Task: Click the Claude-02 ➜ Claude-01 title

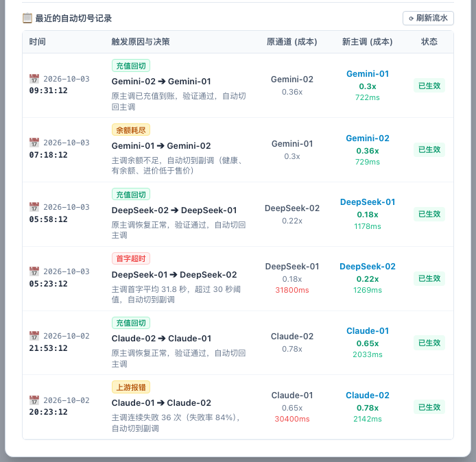Action: coord(161,338)
